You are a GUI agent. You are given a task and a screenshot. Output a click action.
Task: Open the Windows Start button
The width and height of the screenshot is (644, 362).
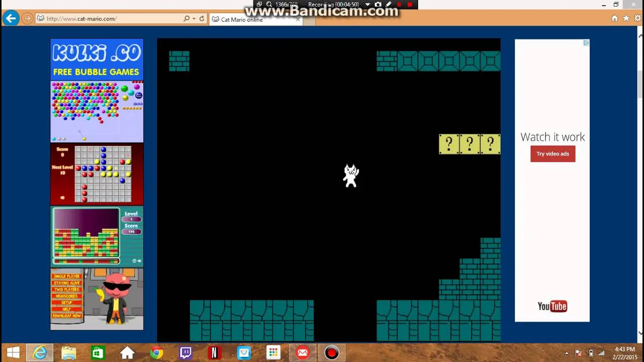click(13, 353)
